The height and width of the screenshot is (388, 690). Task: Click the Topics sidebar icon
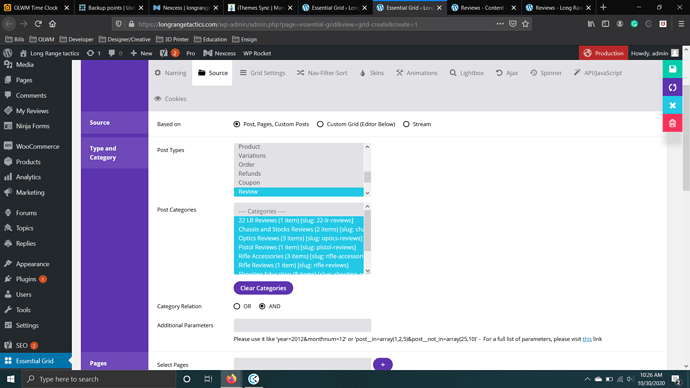pyautogui.click(x=8, y=228)
